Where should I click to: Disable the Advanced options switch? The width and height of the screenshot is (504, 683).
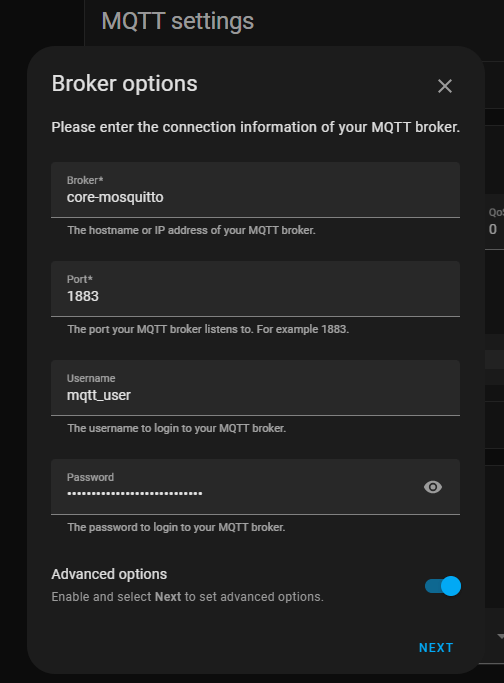click(x=443, y=586)
